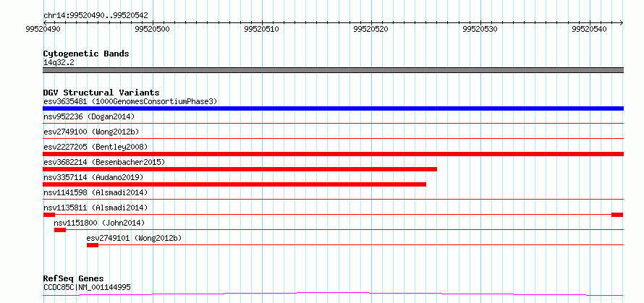Click coordinate 99520530 on the ruler
Screen dimensions: 644x303
pyautogui.click(x=480, y=29)
